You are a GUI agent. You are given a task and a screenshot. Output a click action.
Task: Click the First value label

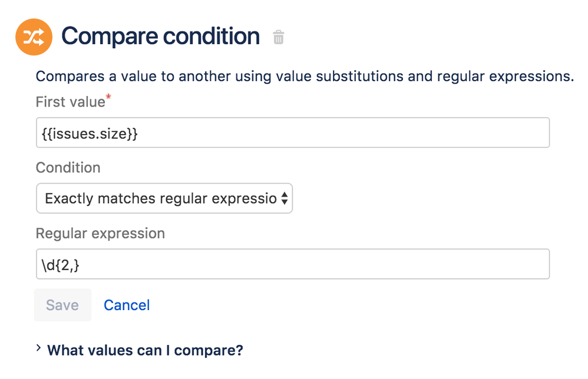pos(70,102)
